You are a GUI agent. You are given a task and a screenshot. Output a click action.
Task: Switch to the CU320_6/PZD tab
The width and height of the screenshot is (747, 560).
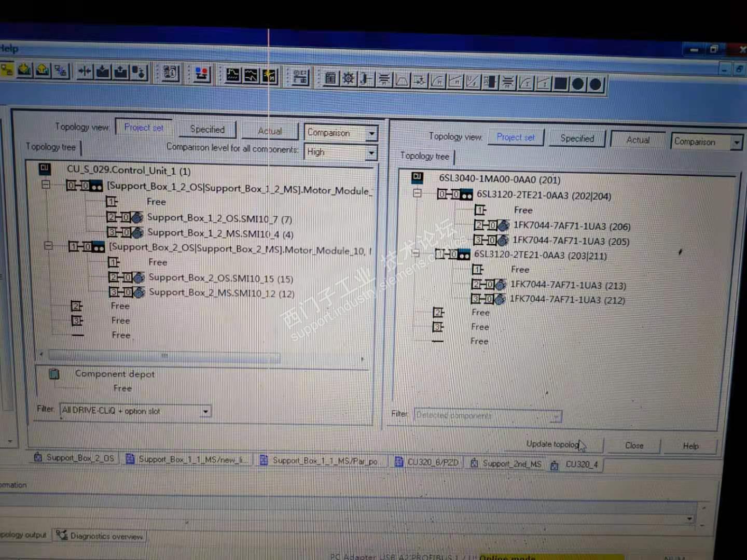(428, 462)
